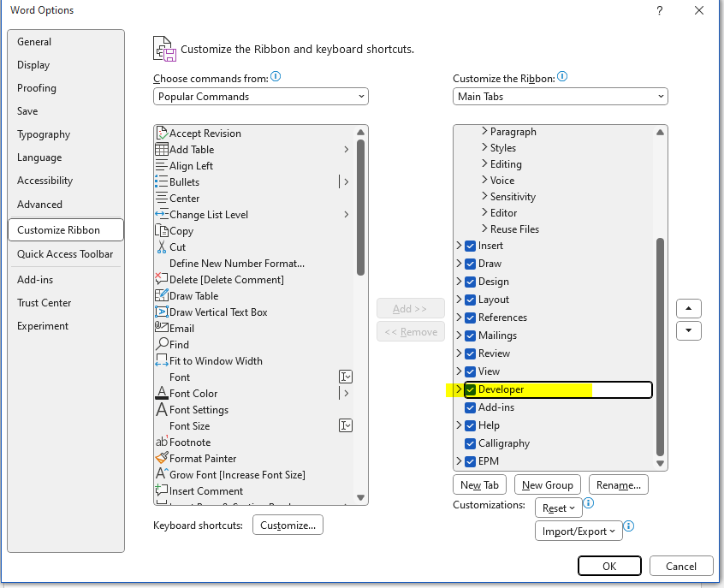Click the Accept Revision command icon

(x=162, y=133)
